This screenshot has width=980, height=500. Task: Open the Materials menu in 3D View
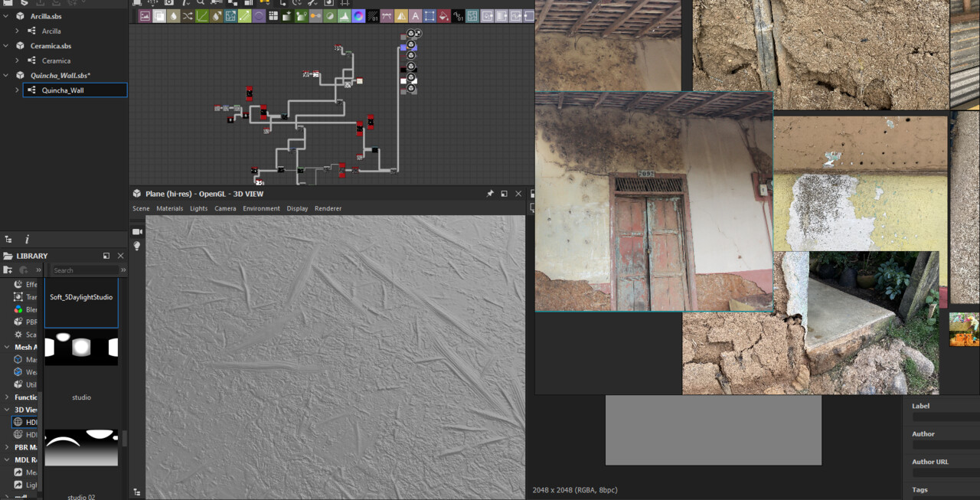pos(170,208)
